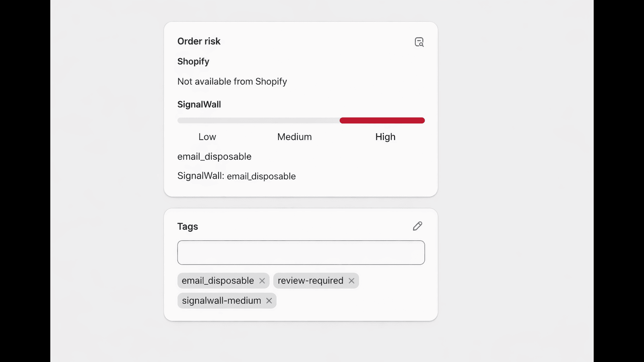Select the signalwall-medium tag chip label
The image size is (644, 362).
click(x=221, y=300)
